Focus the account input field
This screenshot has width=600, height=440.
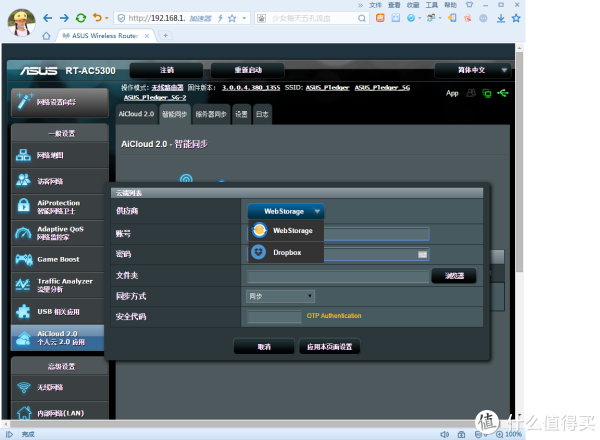(x=338, y=234)
